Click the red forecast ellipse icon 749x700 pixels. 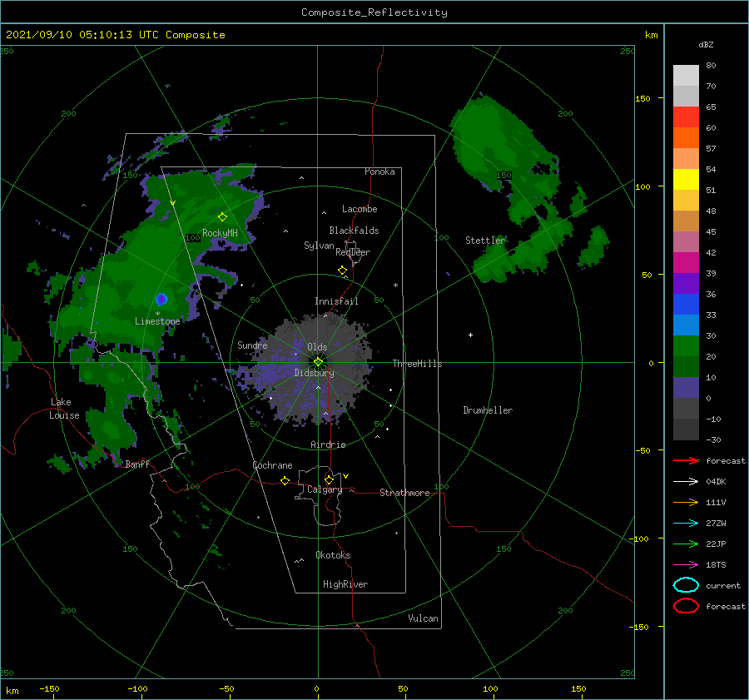(x=686, y=606)
